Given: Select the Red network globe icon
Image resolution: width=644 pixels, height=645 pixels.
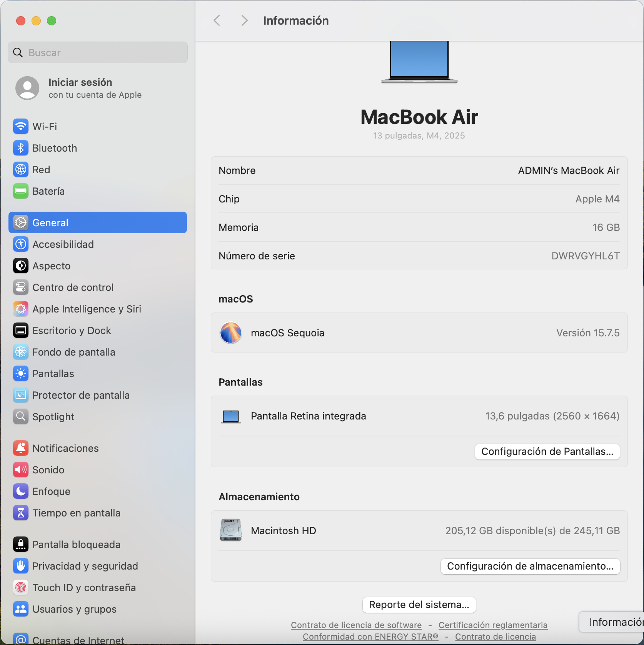Looking at the screenshot, I should [x=21, y=169].
